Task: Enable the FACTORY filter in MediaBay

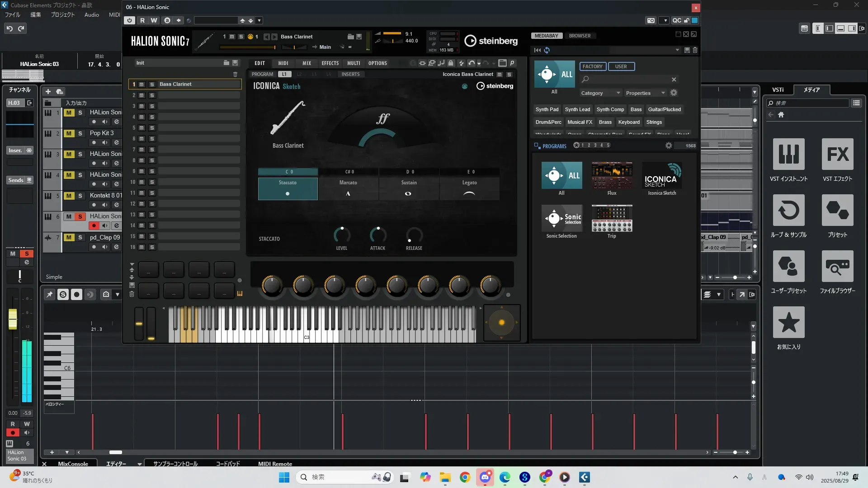Action: click(592, 66)
